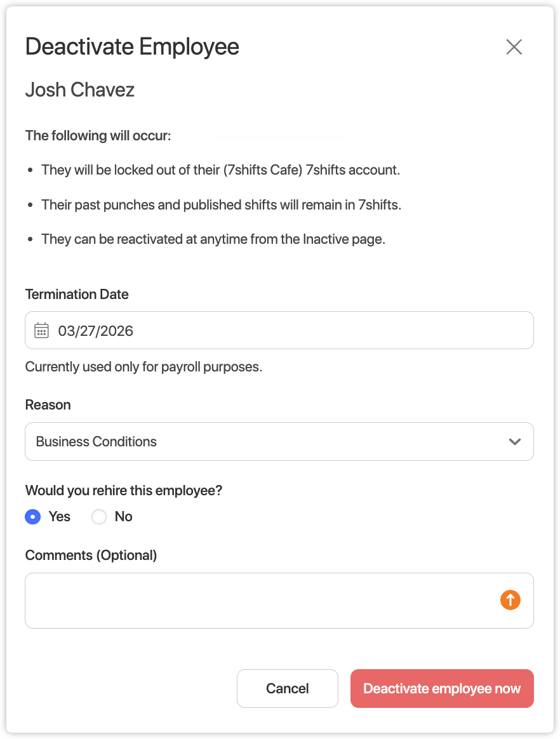Click the "Currently used only for payroll" helper text
The image size is (560, 739).
pyautogui.click(x=143, y=367)
